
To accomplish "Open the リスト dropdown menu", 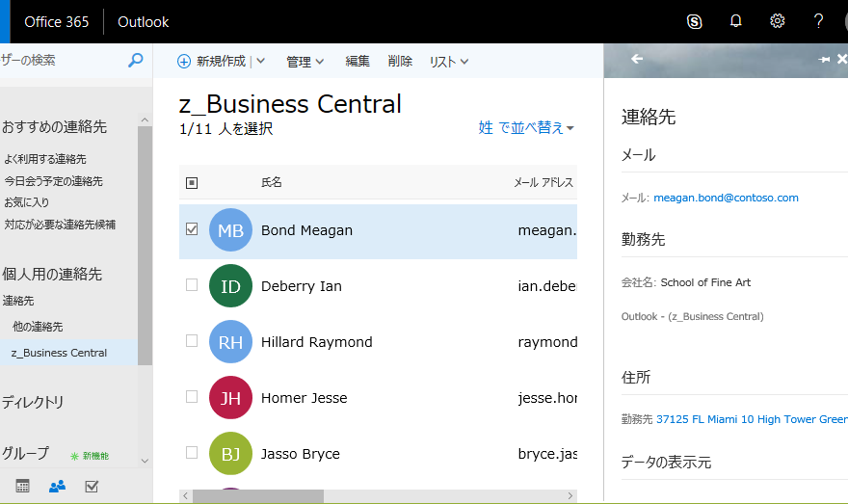I will click(x=449, y=62).
